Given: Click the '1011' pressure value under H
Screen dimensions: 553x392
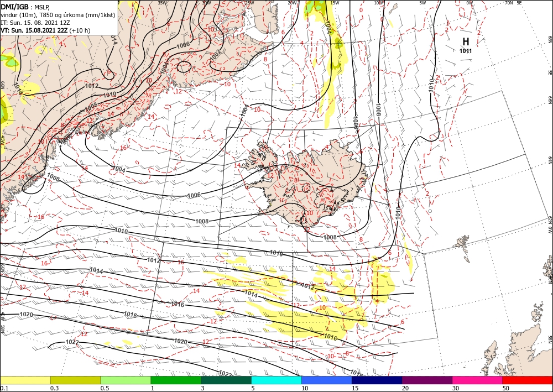Looking at the screenshot, I should click(466, 51).
